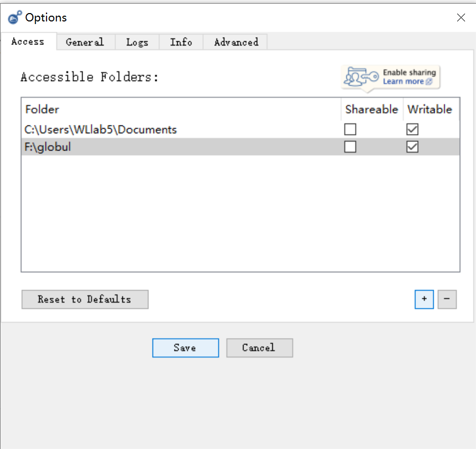Go to the Info tab
Screen dimensions: 476x449
tap(181, 42)
